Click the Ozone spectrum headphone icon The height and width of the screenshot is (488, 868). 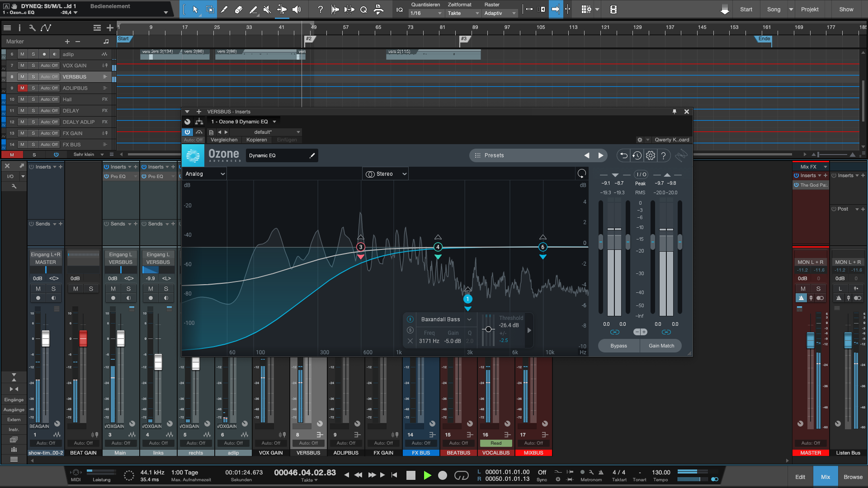point(582,174)
